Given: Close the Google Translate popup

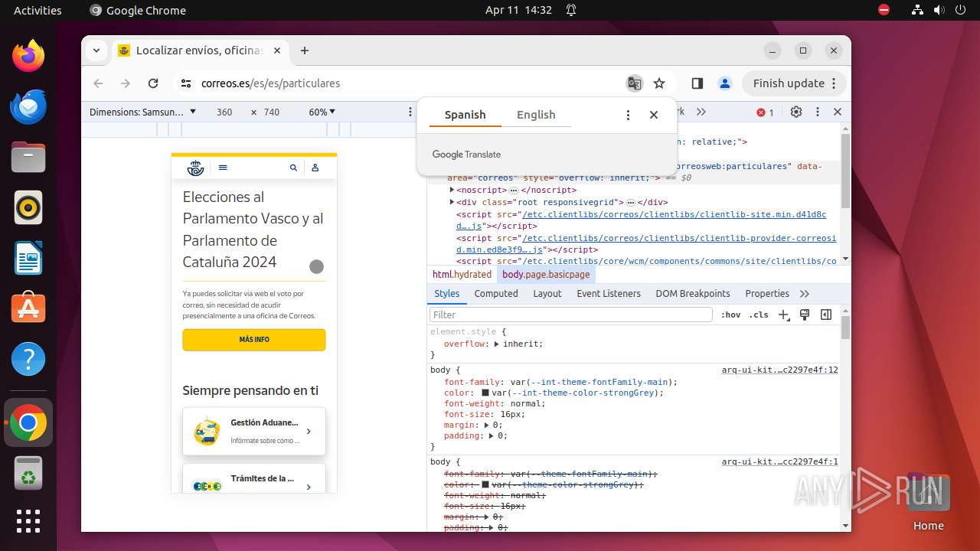Looking at the screenshot, I should point(654,115).
